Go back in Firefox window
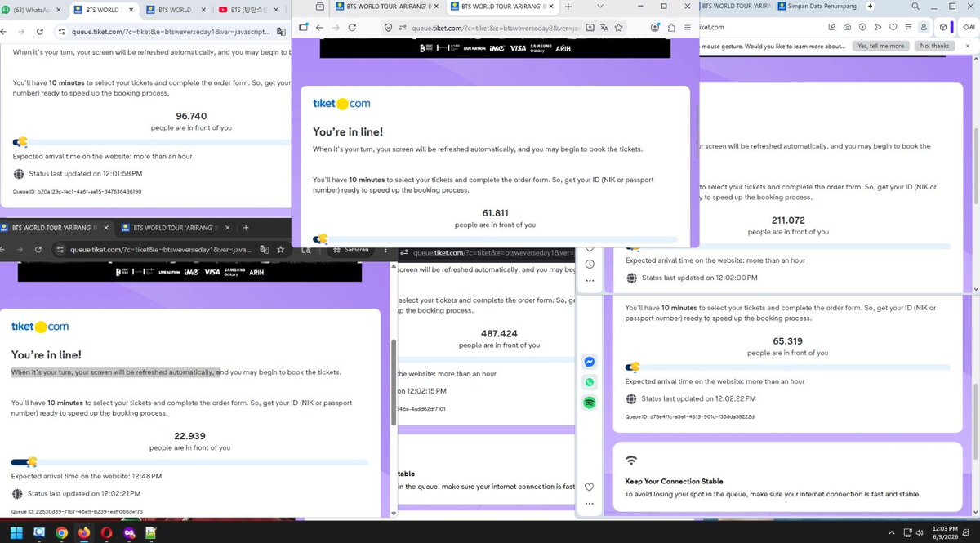 click(x=319, y=27)
